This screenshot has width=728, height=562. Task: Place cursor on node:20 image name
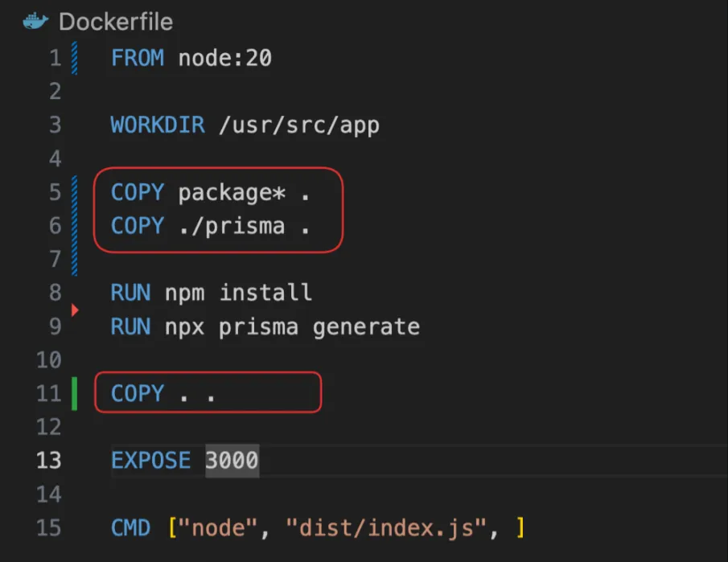tap(224, 58)
